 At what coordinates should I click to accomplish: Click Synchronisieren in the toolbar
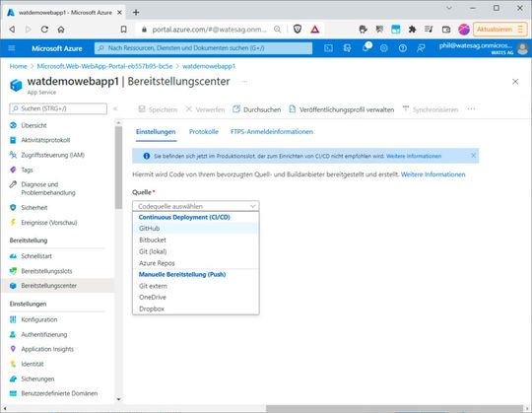431,109
